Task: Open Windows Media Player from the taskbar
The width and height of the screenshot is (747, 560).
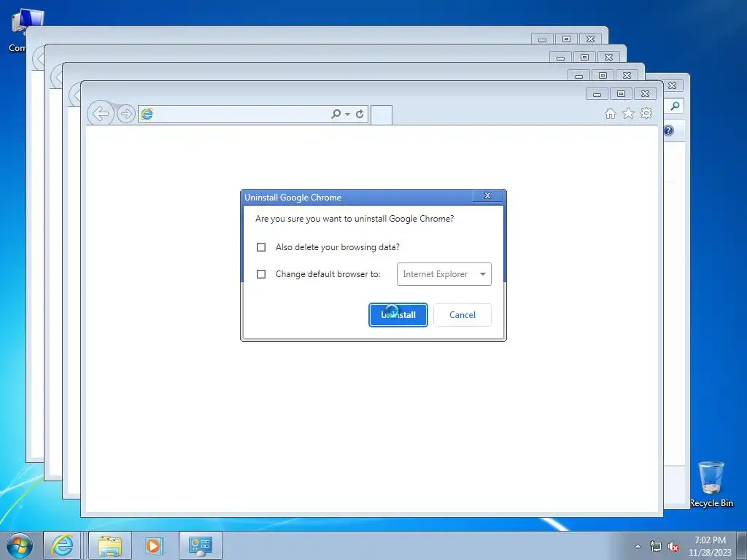Action: [153, 545]
